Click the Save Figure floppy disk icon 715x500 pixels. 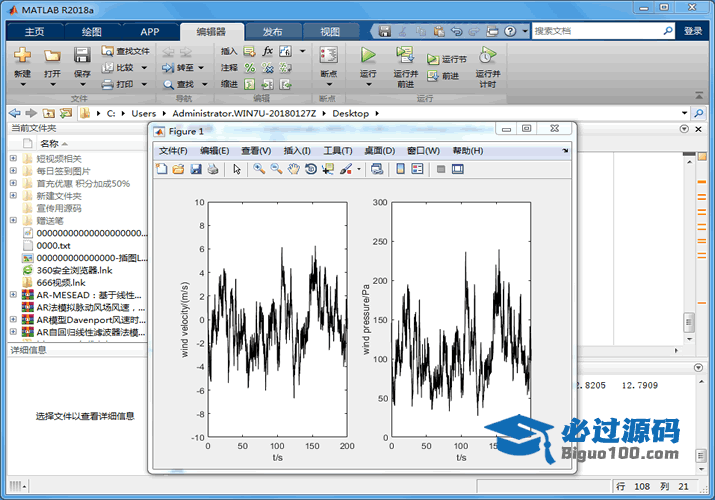pyautogui.click(x=196, y=169)
